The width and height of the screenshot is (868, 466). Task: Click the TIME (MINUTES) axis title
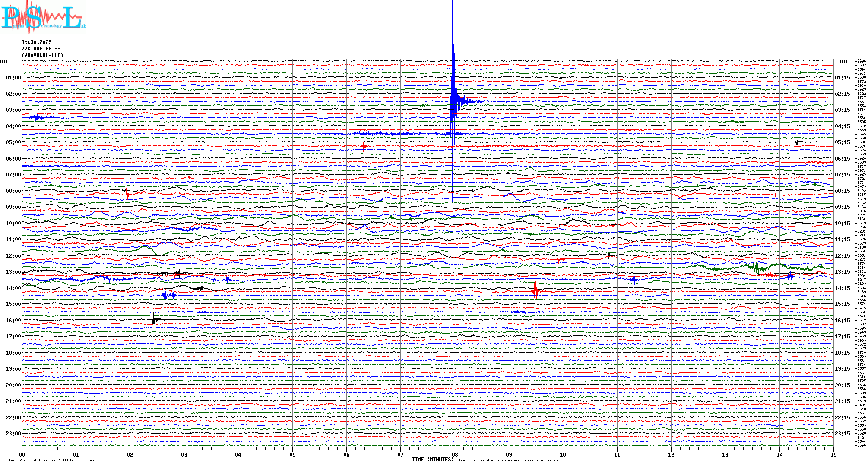pos(433,460)
